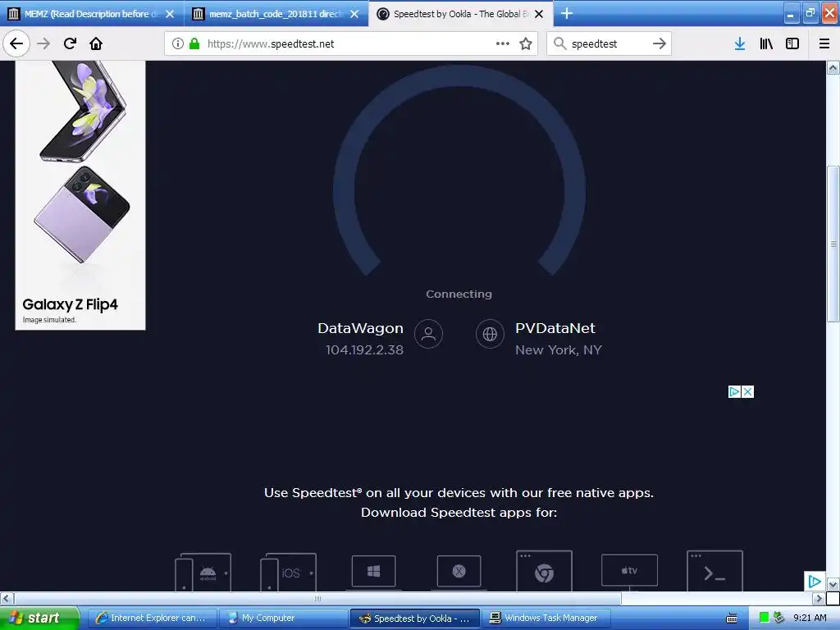Switch to Windows Task Manager in taskbar
Viewport: 840px width, 630px height.
pos(546,619)
